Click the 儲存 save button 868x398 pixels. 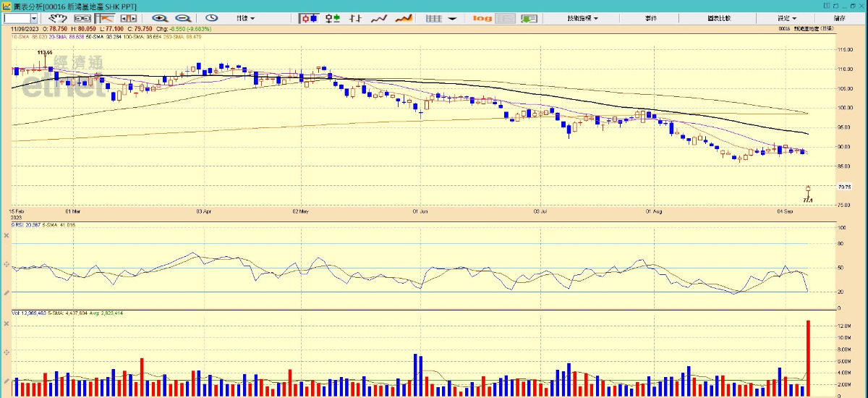pyautogui.click(x=839, y=18)
